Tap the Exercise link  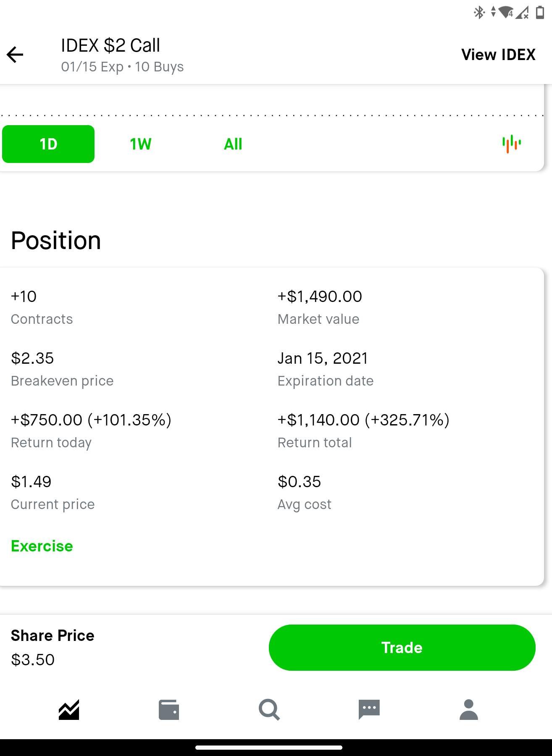pyautogui.click(x=42, y=546)
